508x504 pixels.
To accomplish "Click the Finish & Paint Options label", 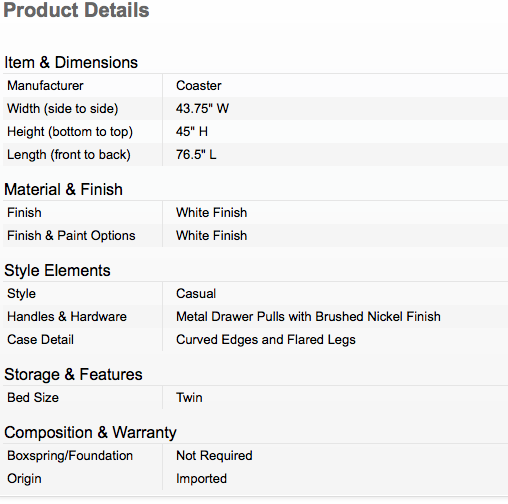I will pos(71,236).
